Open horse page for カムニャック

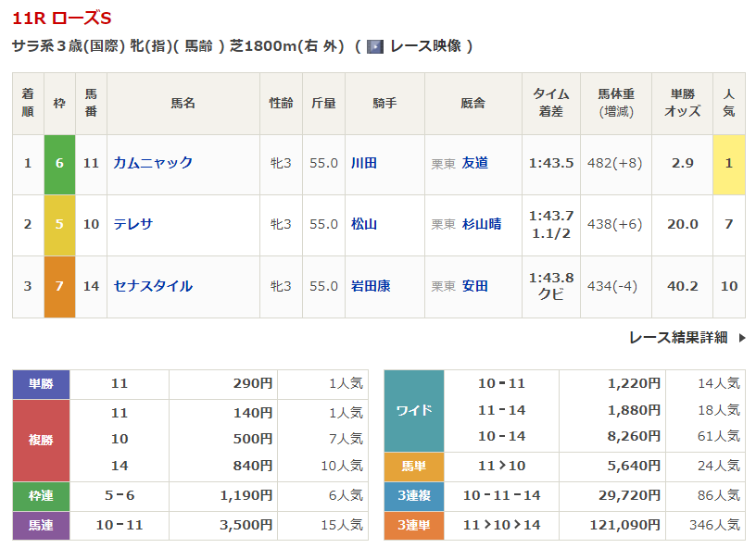pyautogui.click(x=153, y=163)
